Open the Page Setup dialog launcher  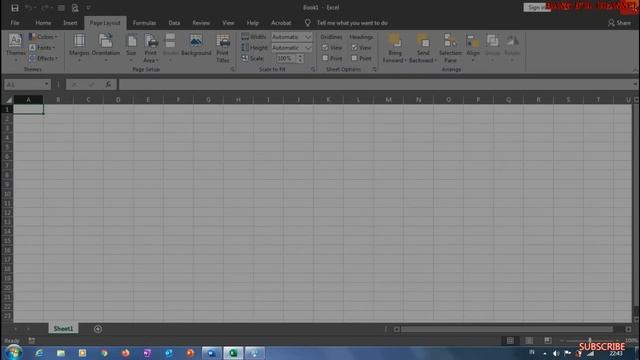pyautogui.click(x=233, y=70)
